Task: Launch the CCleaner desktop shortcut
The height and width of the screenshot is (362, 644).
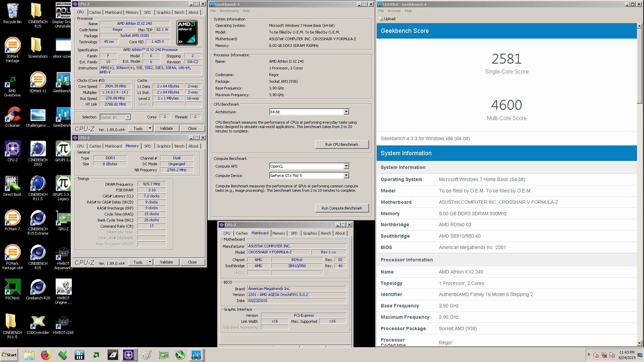Action: (x=12, y=117)
